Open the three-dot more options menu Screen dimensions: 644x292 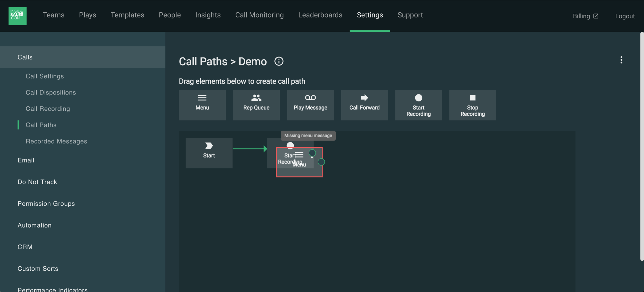coord(621,60)
